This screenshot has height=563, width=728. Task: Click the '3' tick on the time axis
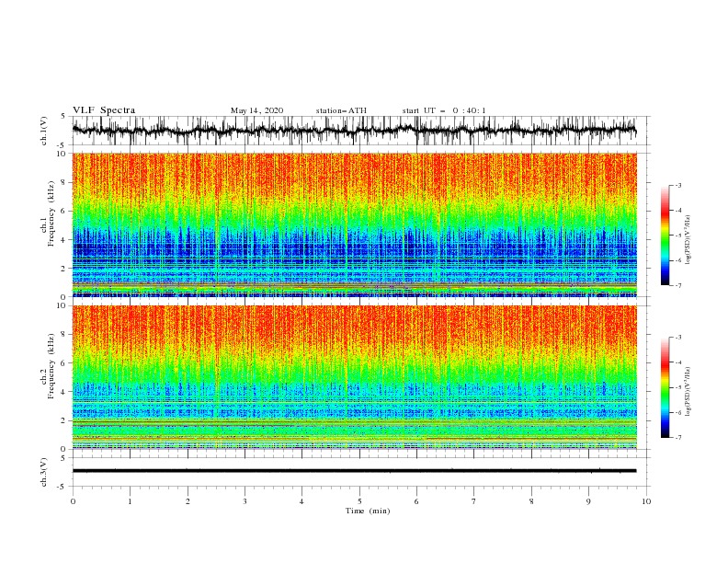pyautogui.click(x=245, y=501)
